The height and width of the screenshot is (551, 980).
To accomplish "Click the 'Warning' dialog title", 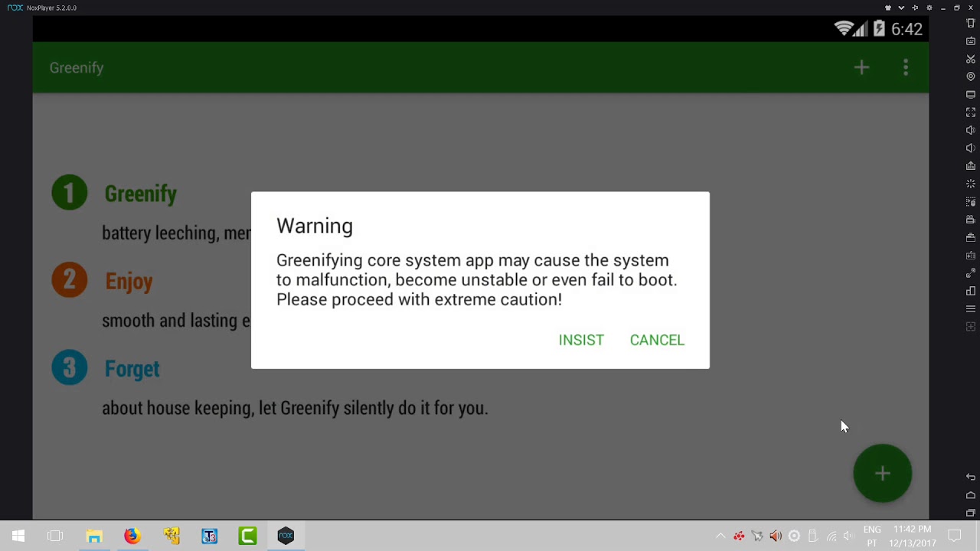I will [x=315, y=226].
